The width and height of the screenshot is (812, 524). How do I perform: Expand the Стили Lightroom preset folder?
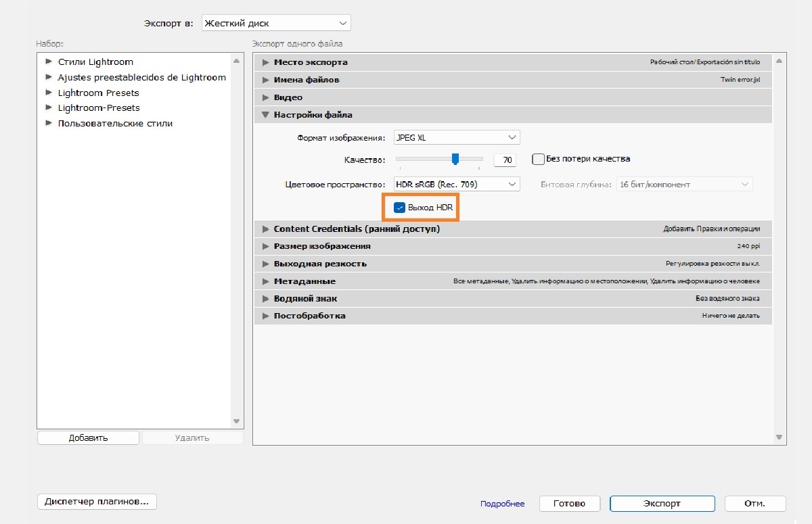49,62
